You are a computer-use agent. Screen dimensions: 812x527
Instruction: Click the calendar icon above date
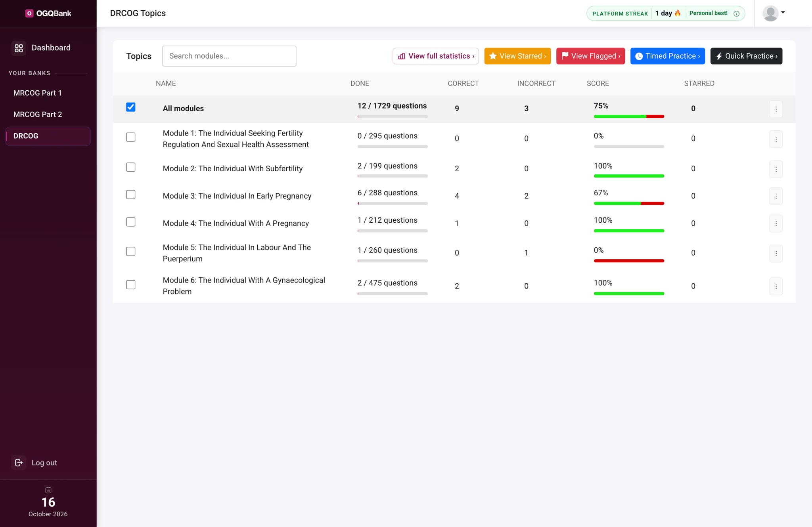click(48, 490)
